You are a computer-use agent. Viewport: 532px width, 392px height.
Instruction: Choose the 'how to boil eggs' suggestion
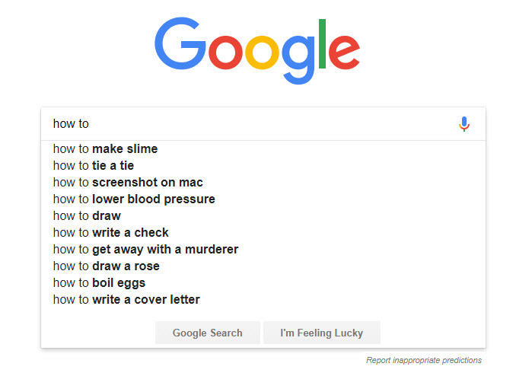click(x=99, y=283)
